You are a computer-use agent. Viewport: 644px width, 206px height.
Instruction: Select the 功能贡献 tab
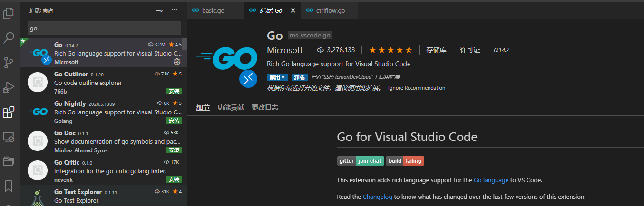coord(231,107)
